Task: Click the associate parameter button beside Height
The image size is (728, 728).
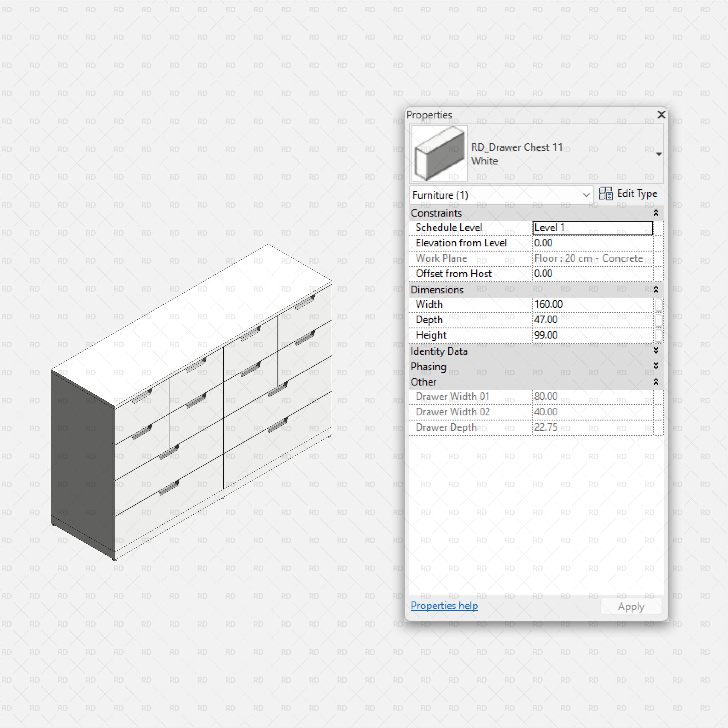Action: pos(659,335)
